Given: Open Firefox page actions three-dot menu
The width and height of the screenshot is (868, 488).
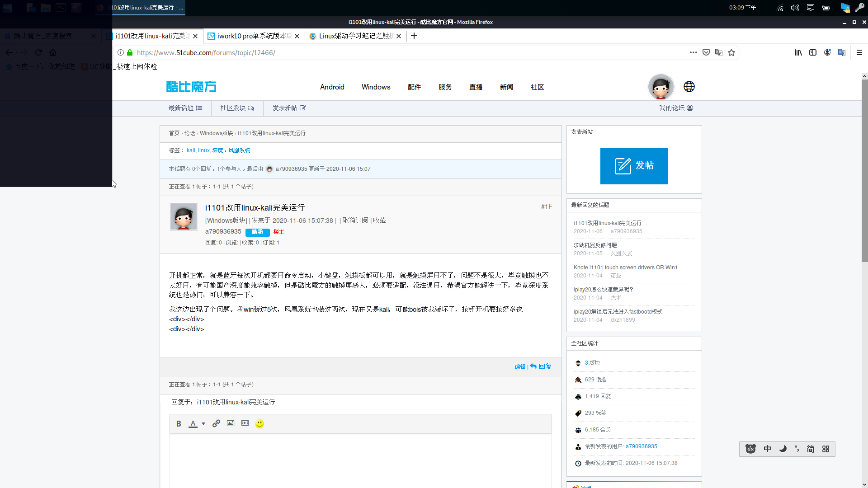Looking at the screenshot, I should [x=693, y=52].
